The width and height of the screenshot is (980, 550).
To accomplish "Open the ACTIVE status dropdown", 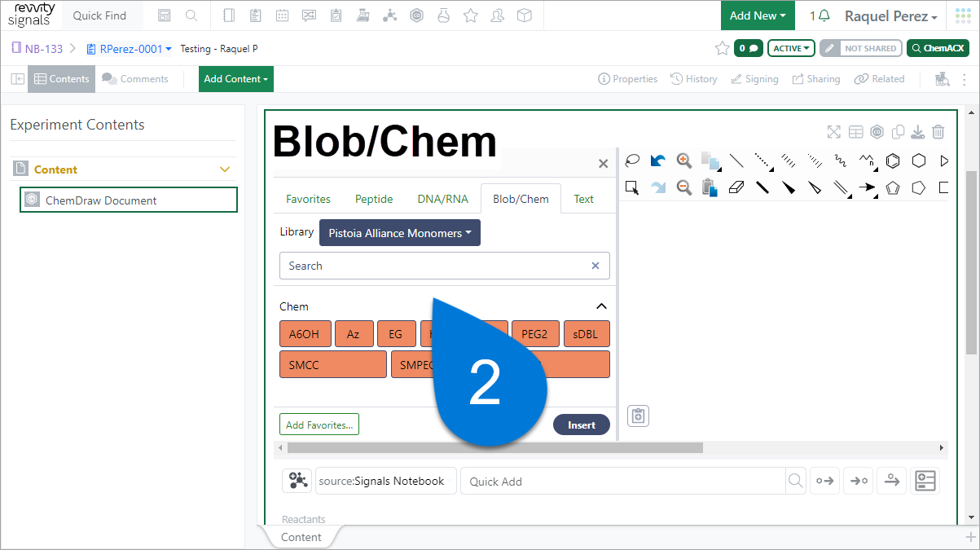I will coord(791,48).
